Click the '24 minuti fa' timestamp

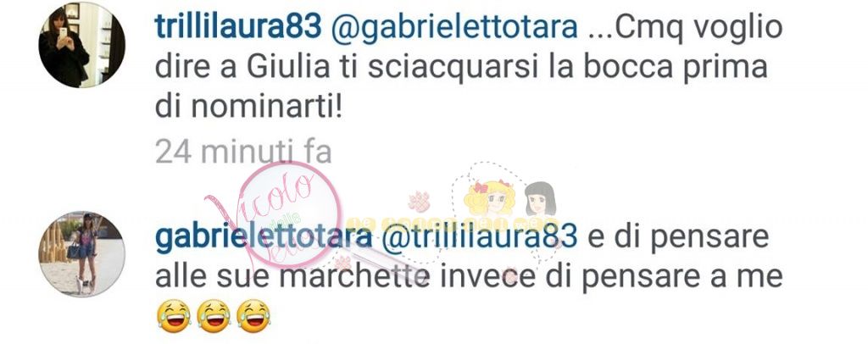click(243, 152)
